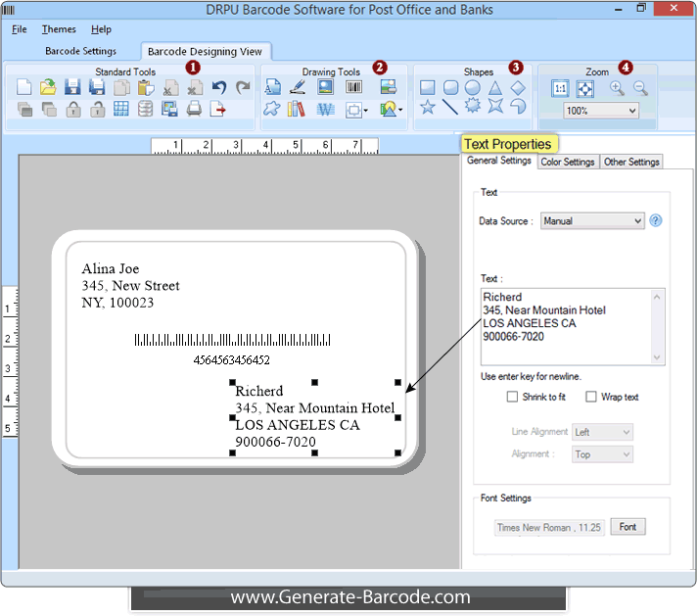Screen dimensions: 697x616
Task: Print the label with printer icon
Action: (194, 109)
